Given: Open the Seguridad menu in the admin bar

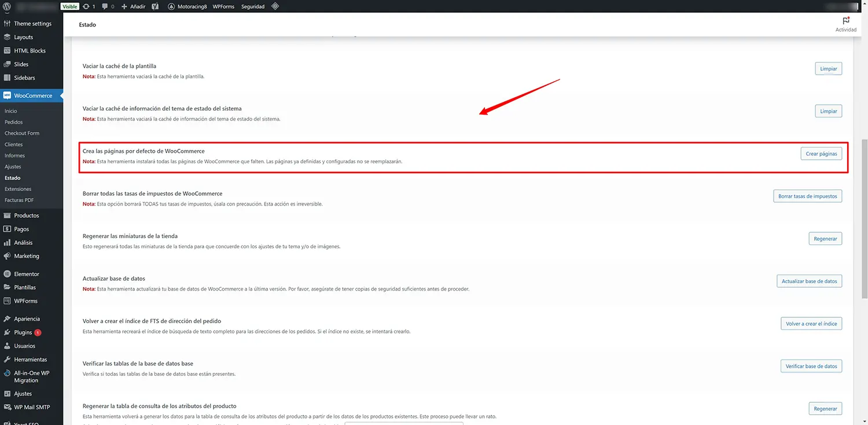Looking at the screenshot, I should (252, 6).
